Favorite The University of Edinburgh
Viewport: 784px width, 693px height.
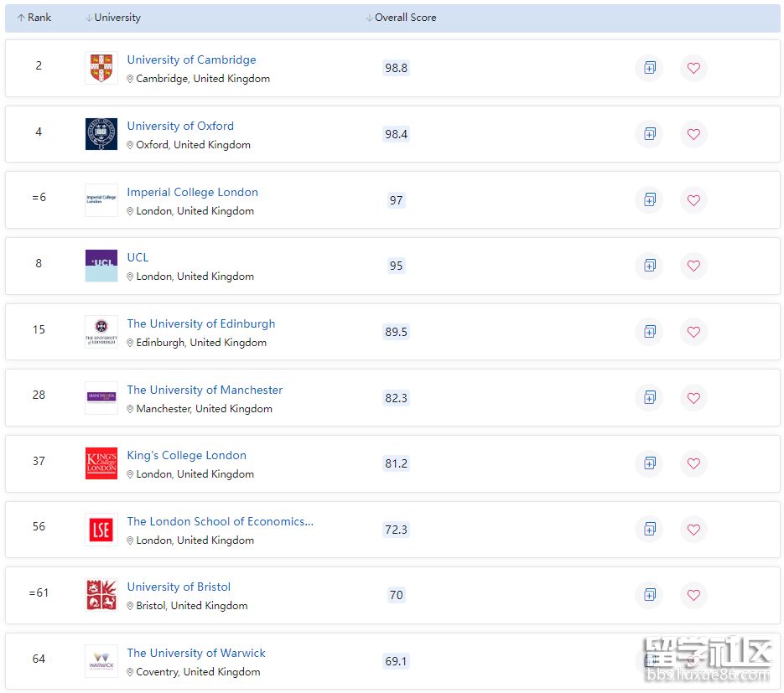coord(693,331)
